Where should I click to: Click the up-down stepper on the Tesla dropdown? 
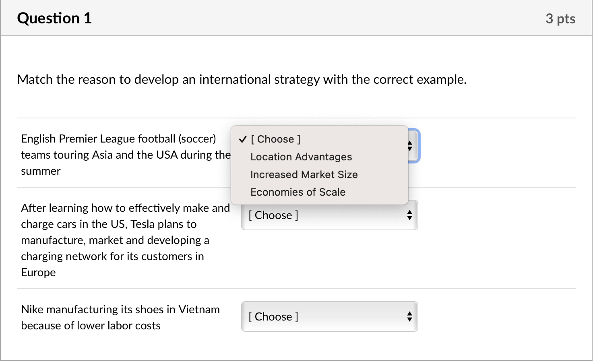click(409, 215)
